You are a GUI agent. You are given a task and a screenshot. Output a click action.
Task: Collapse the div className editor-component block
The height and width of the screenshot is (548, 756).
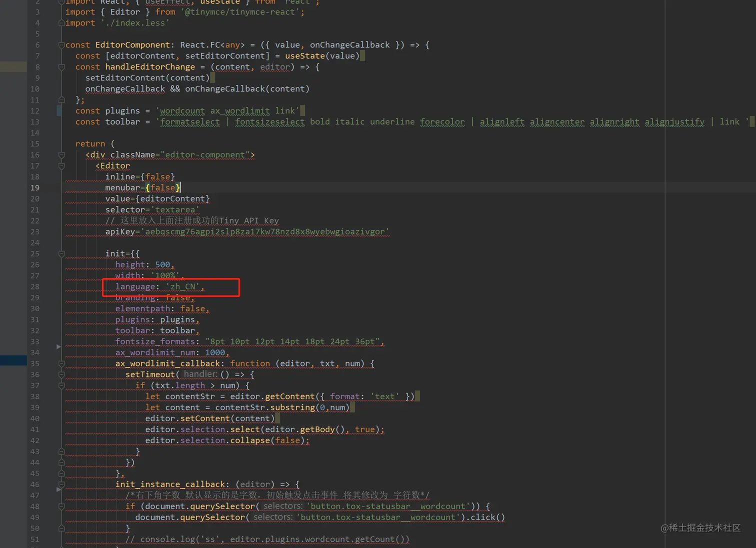pos(61,155)
